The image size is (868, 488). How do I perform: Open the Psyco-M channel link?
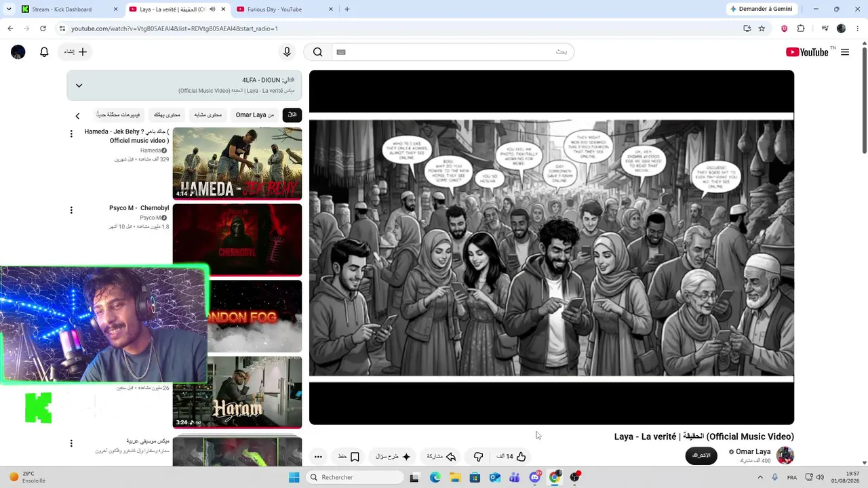tap(151, 218)
